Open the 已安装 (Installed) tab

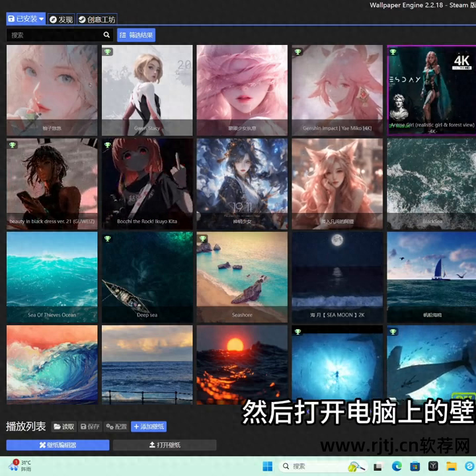26,19
